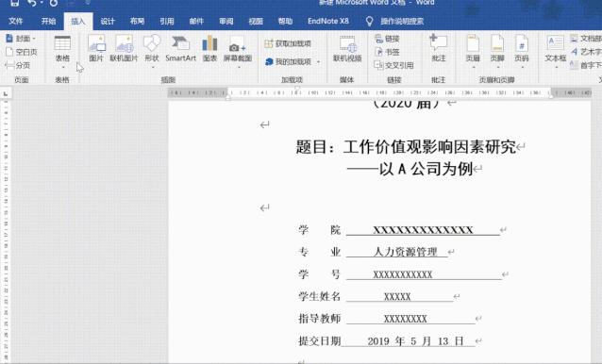602x364 pixels.
Task: Open the 封面 cover page dropdown
Action: [x=21, y=39]
